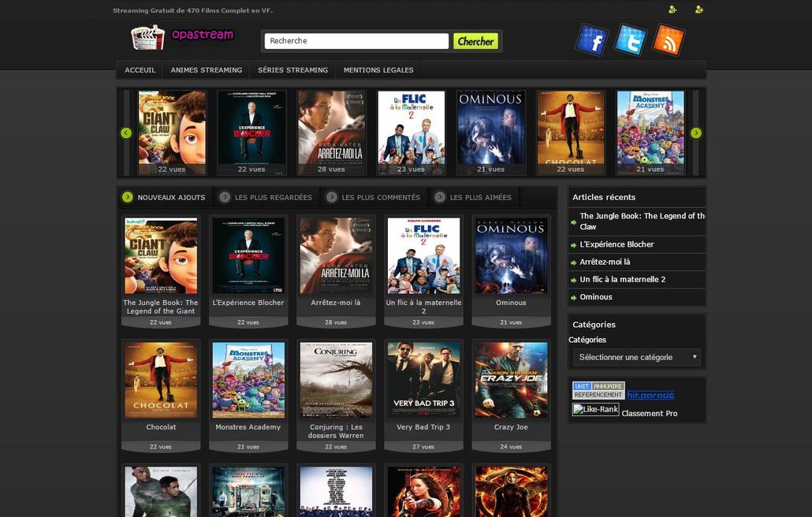Open Chocolat poster in carousel

571,132
